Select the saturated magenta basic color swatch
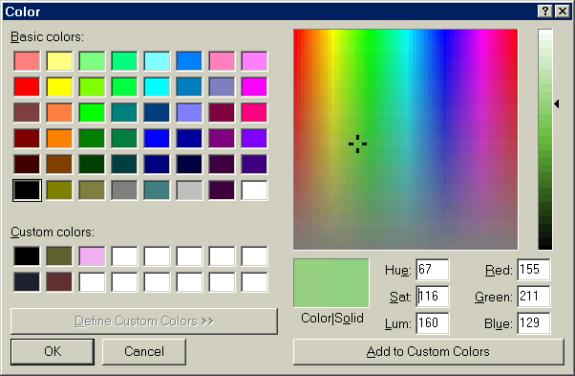The height and width of the screenshot is (376, 575). 254,87
